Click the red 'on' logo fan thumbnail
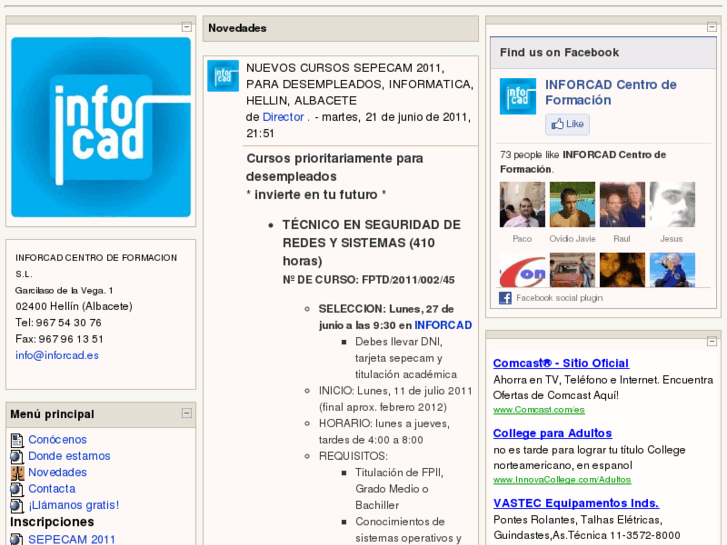The image size is (727, 545). point(522,270)
